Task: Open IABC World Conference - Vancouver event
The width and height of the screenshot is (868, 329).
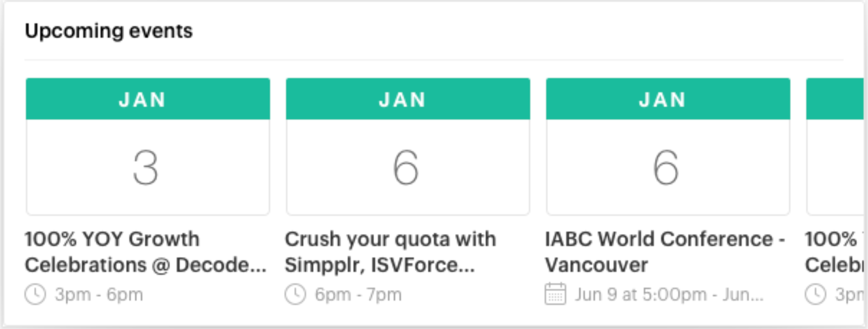Action: click(x=665, y=252)
